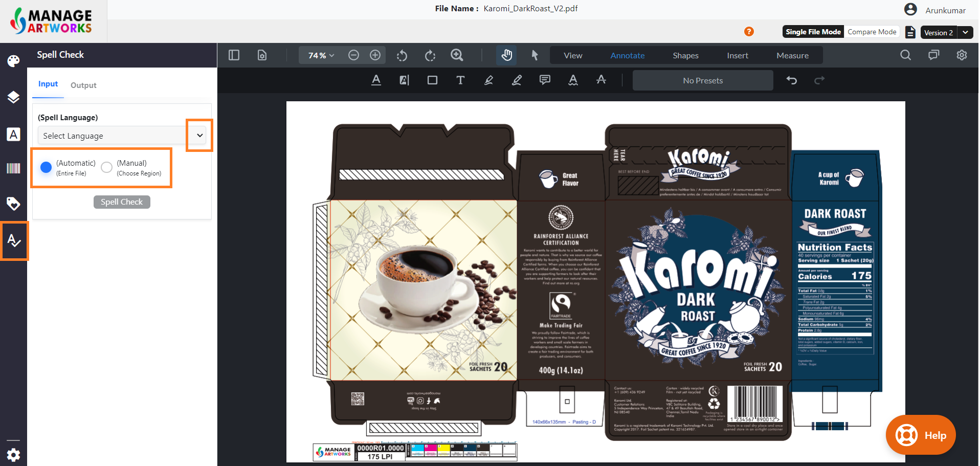Open the No Presets dropdown

pyautogui.click(x=703, y=80)
